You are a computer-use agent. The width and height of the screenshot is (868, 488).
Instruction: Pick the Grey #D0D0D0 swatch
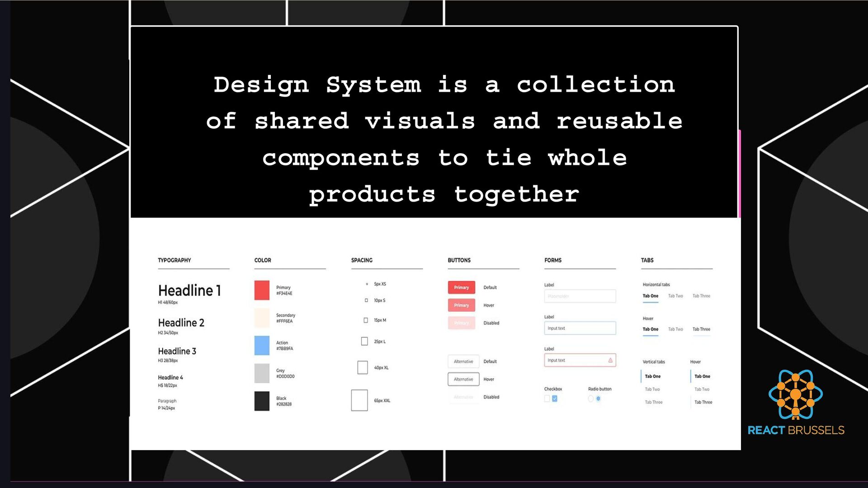(262, 373)
